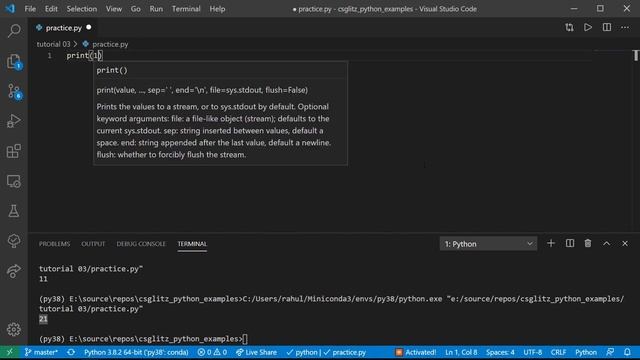
Task: Click the Open Changes compare icon
Action: pyautogui.click(x=569, y=28)
